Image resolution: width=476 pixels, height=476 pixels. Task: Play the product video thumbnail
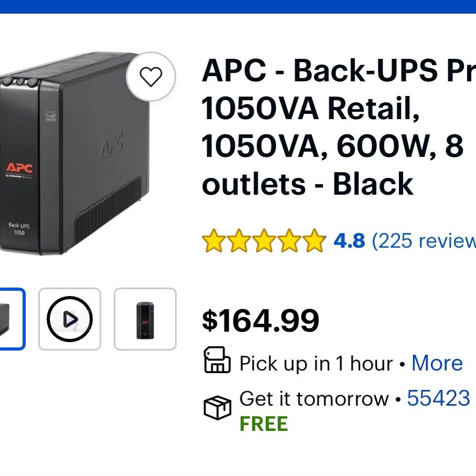tap(70, 319)
